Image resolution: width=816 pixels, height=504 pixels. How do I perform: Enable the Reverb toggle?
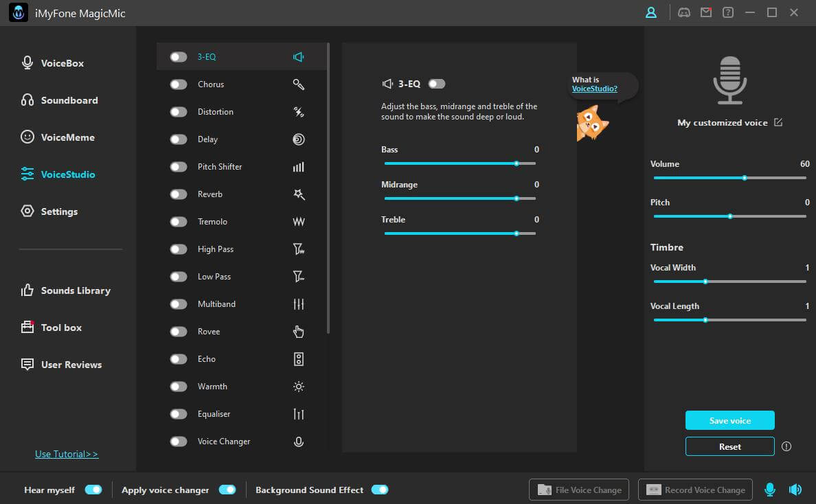click(x=179, y=194)
